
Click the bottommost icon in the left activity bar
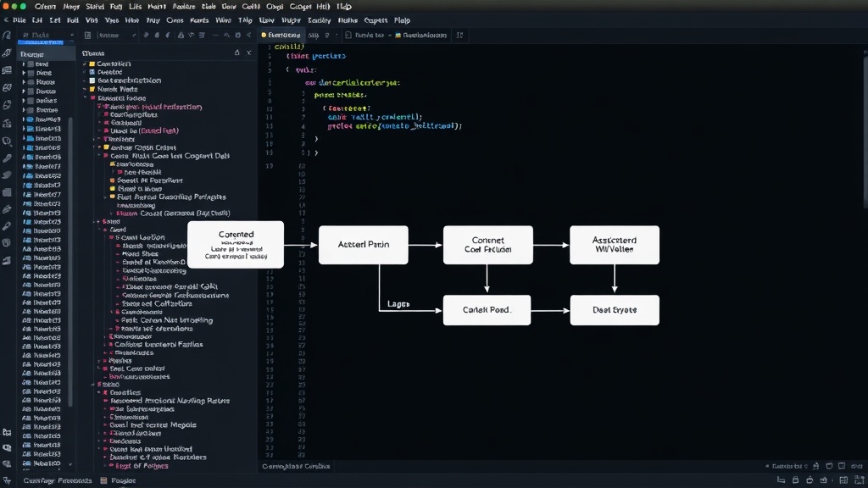pos(7,481)
